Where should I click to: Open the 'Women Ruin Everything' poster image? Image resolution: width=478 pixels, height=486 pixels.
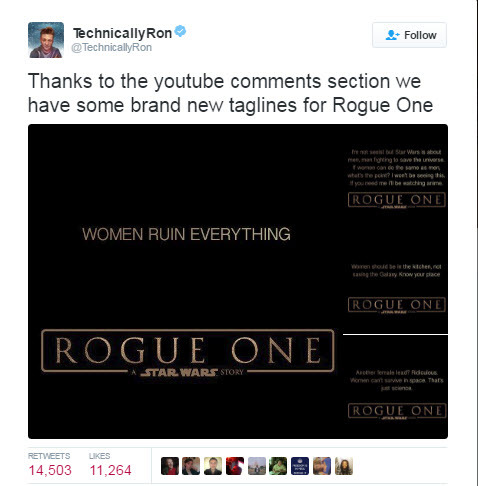[x=185, y=281]
